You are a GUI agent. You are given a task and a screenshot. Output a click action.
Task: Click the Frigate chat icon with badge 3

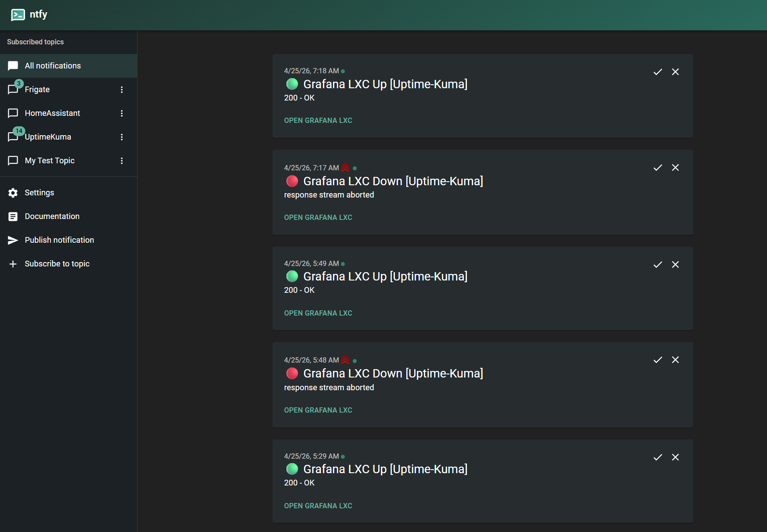[14, 89]
